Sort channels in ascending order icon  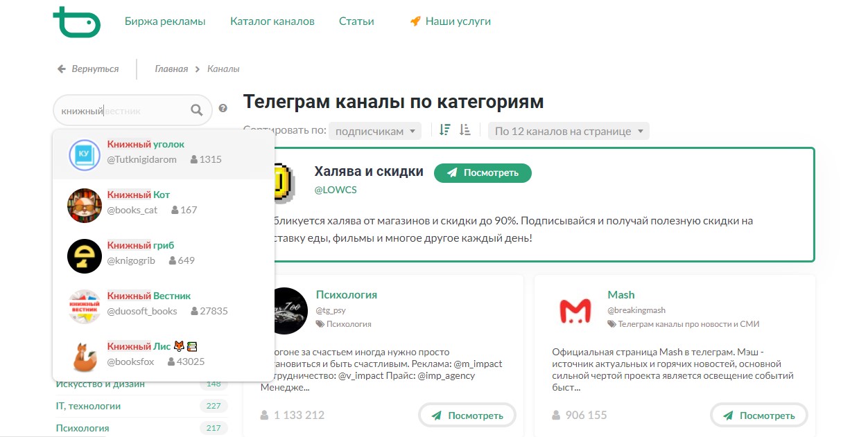(x=465, y=130)
